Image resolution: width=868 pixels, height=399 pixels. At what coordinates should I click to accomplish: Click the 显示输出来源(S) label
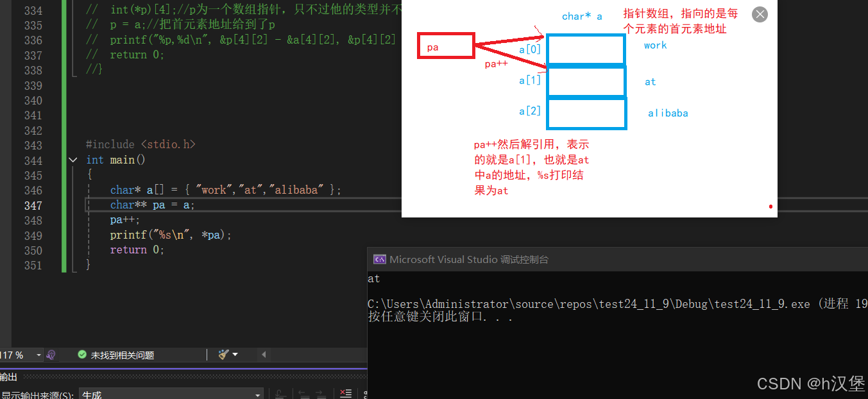tap(36, 395)
